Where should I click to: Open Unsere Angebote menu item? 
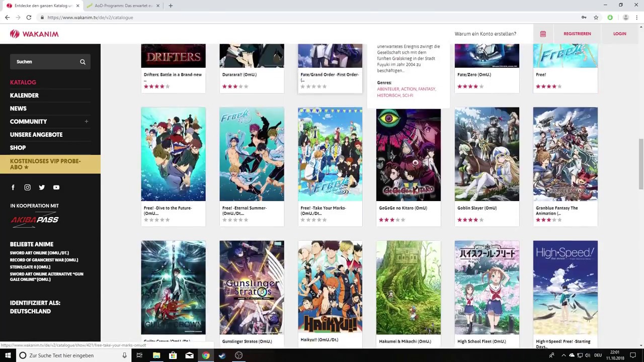(x=36, y=135)
